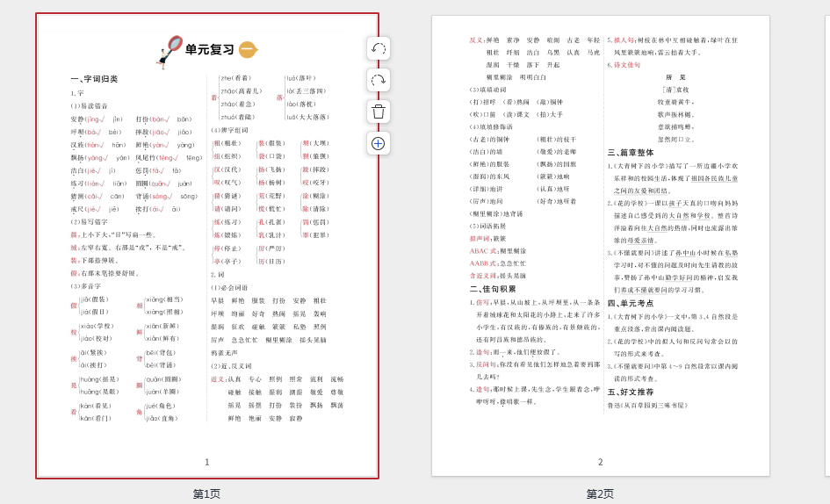Rotate the selected page clockwise
Viewport: 830px width, 504px height.
click(379, 80)
